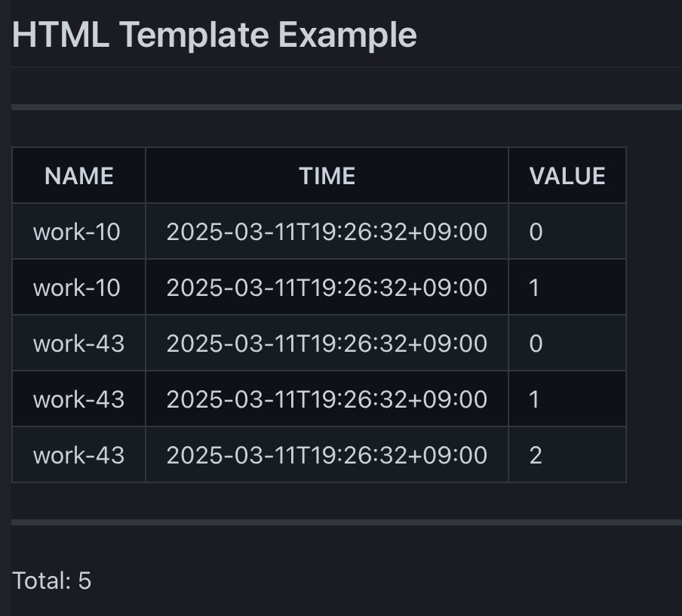The height and width of the screenshot is (616, 682).
Task: Select the timestamp in the third table row
Action: 327,343
